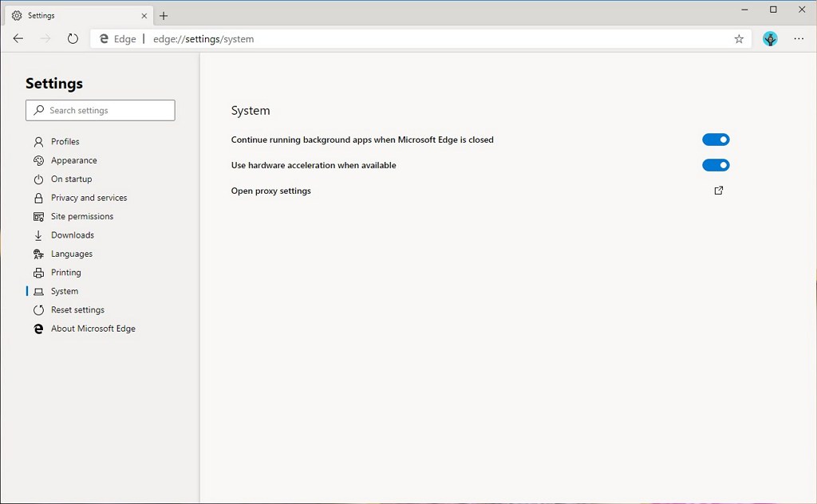Close the Settings tab
This screenshot has height=504, width=817.
point(144,16)
